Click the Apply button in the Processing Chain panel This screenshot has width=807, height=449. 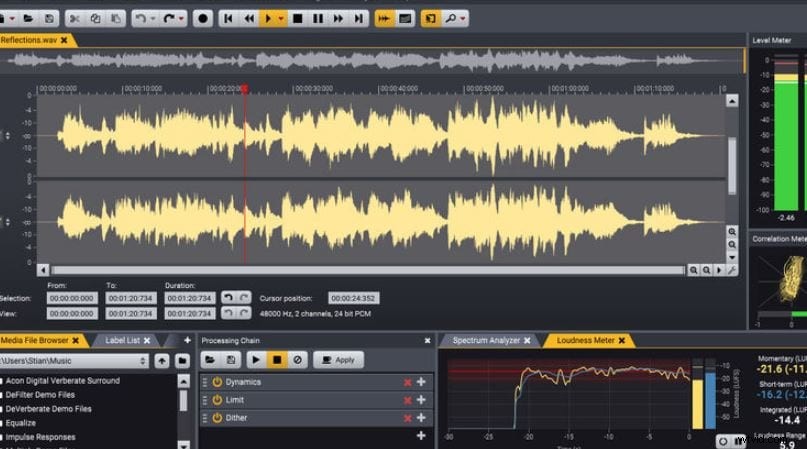339,360
